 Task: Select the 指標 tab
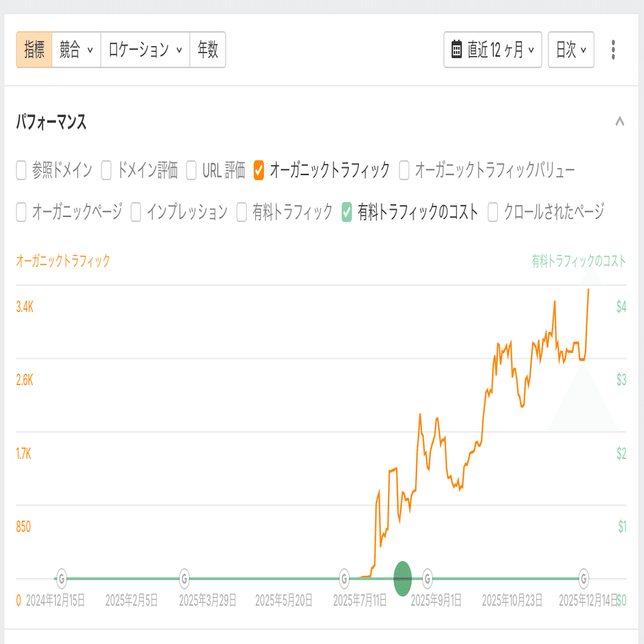click(34, 50)
